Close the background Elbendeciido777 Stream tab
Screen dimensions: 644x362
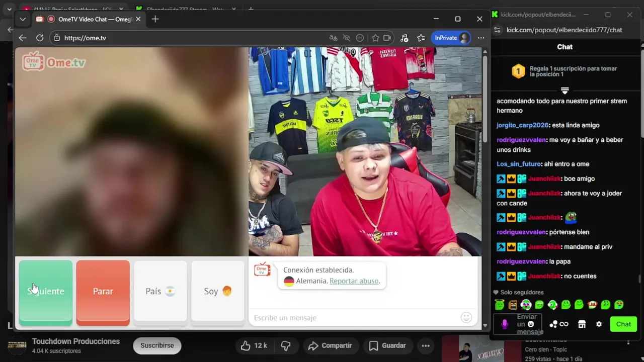click(x=234, y=9)
